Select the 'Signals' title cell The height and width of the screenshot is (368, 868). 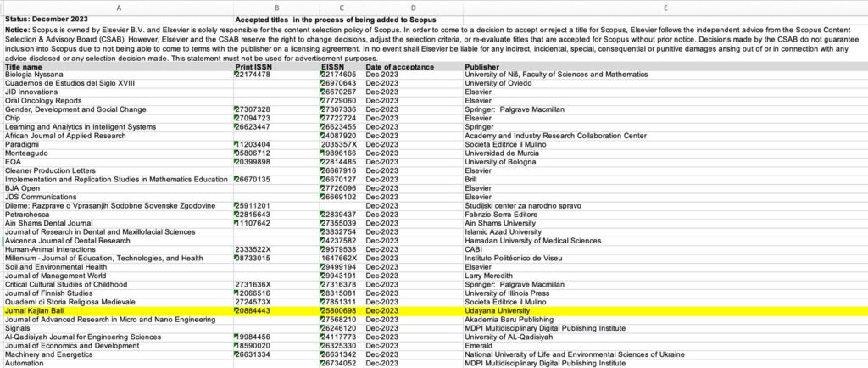[119, 328]
